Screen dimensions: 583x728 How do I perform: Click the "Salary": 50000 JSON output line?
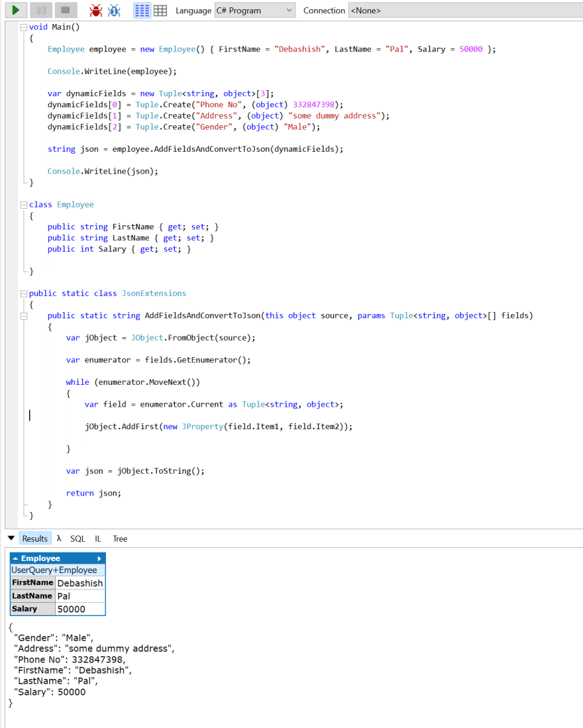pos(50,692)
